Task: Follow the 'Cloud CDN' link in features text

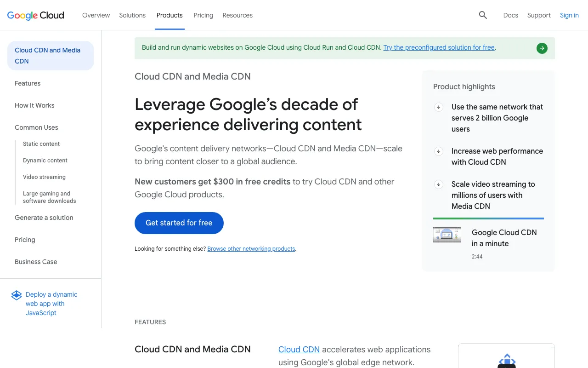Action: click(x=299, y=350)
